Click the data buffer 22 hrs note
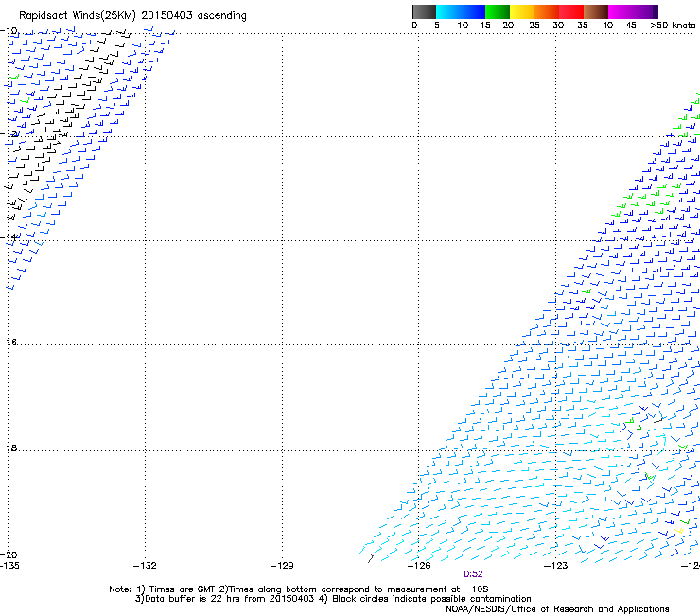The image size is (700, 615). 333,599
